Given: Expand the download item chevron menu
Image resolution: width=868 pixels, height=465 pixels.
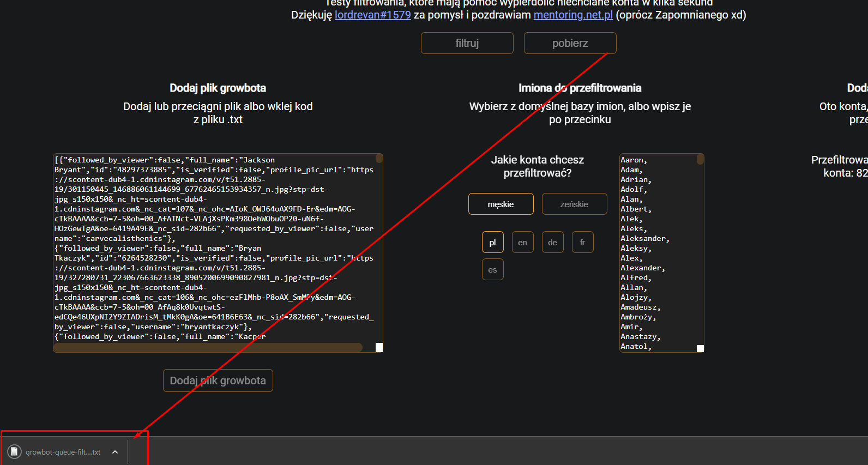Looking at the screenshot, I should point(115,452).
